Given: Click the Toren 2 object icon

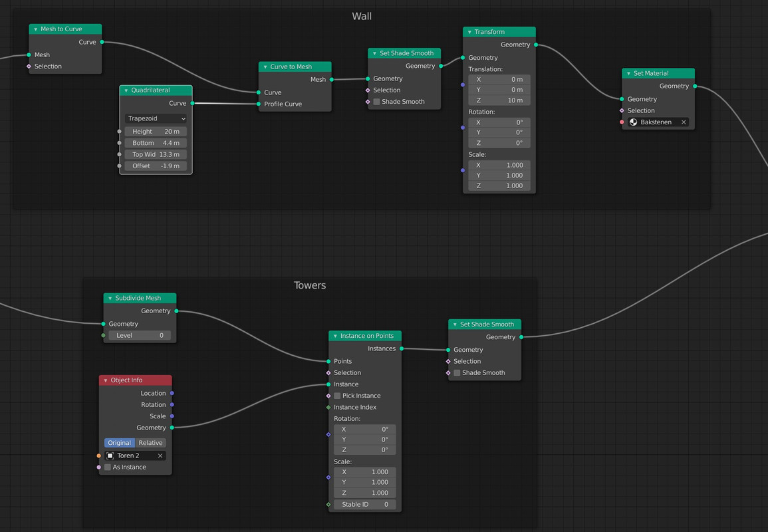Looking at the screenshot, I should [x=110, y=456].
